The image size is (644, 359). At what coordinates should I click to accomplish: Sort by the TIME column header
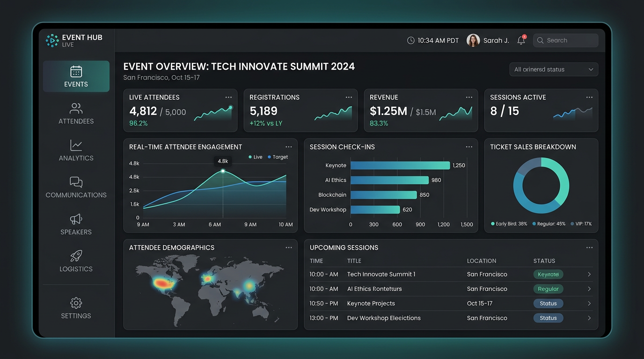click(x=316, y=261)
